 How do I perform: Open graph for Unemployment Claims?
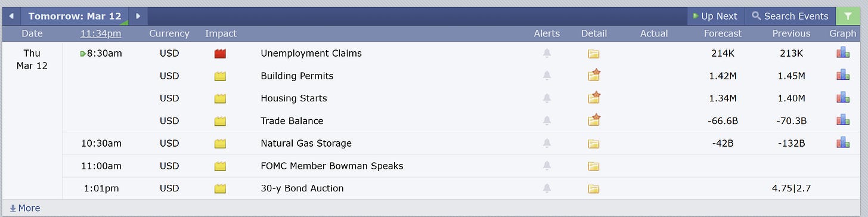coord(842,53)
